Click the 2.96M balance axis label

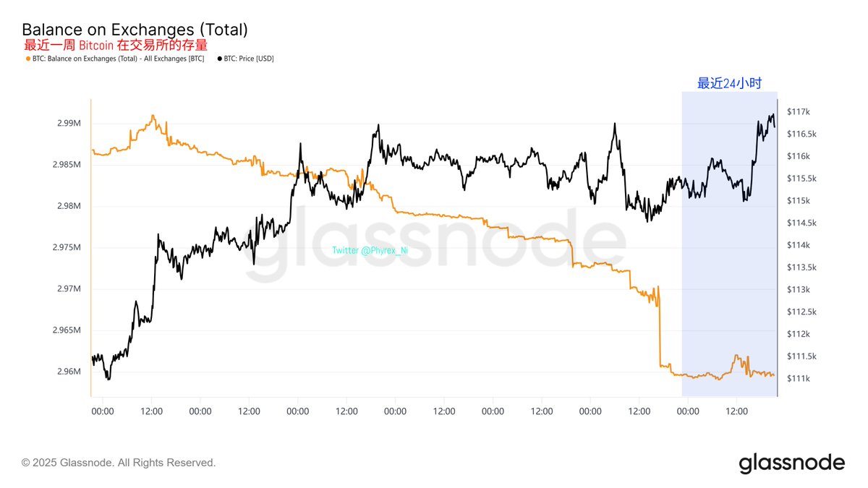click(x=68, y=372)
